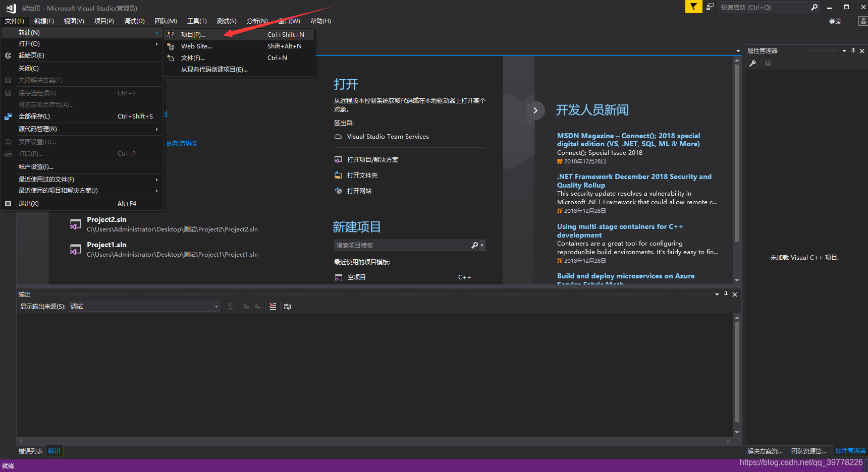Viewport: 868px width, 472px height.
Task: Open the 编辑(E) menu
Action: (x=44, y=21)
